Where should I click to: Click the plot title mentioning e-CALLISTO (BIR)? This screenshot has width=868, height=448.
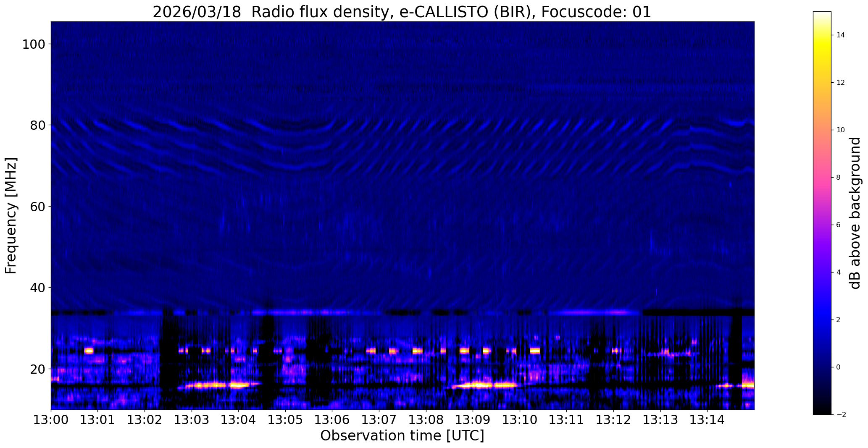click(x=402, y=12)
